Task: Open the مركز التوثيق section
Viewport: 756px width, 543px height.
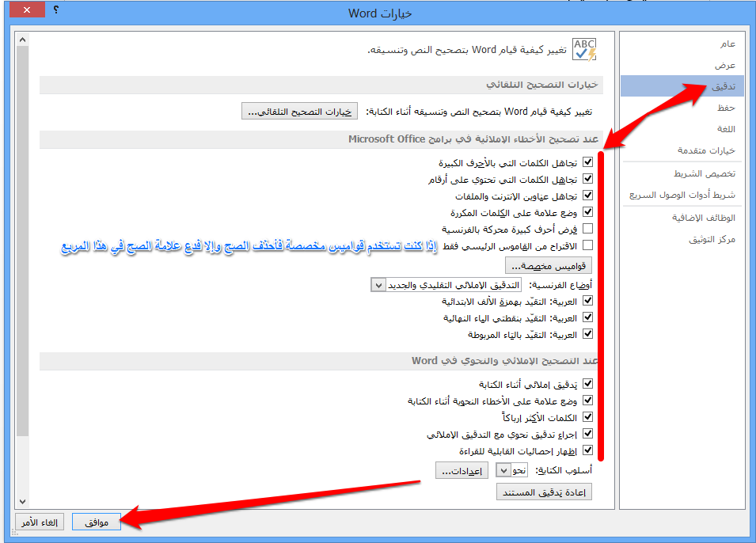Action: pos(712,239)
